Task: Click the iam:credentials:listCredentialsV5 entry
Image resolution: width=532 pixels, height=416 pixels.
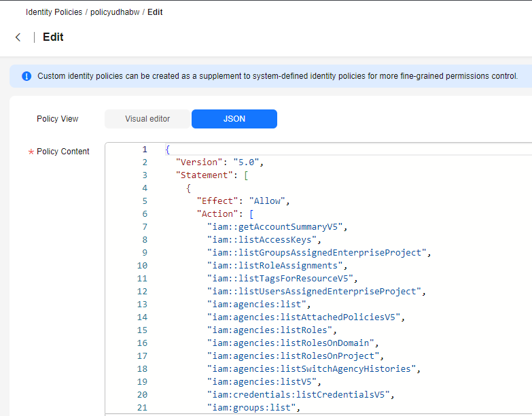Action: (x=300, y=395)
